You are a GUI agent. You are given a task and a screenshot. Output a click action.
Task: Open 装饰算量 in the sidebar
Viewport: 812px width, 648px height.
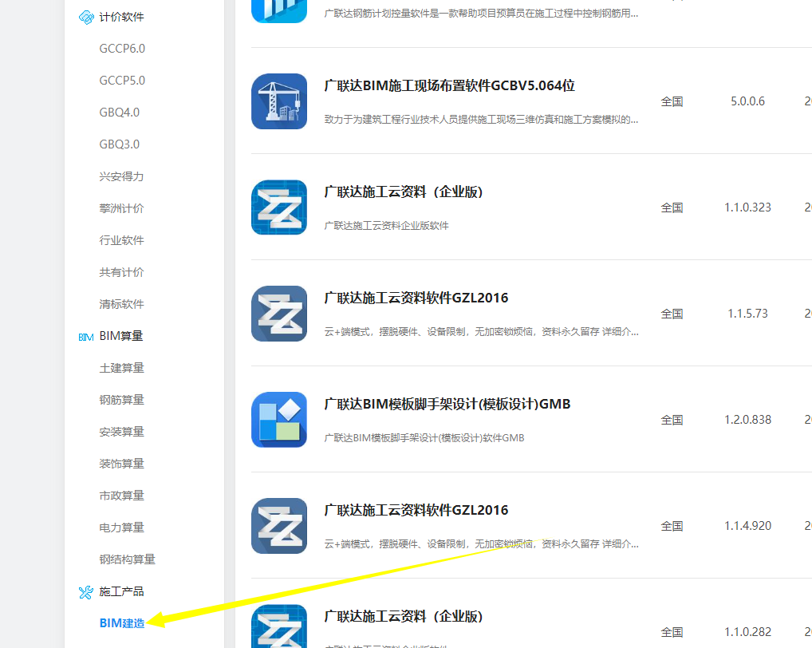click(x=122, y=464)
